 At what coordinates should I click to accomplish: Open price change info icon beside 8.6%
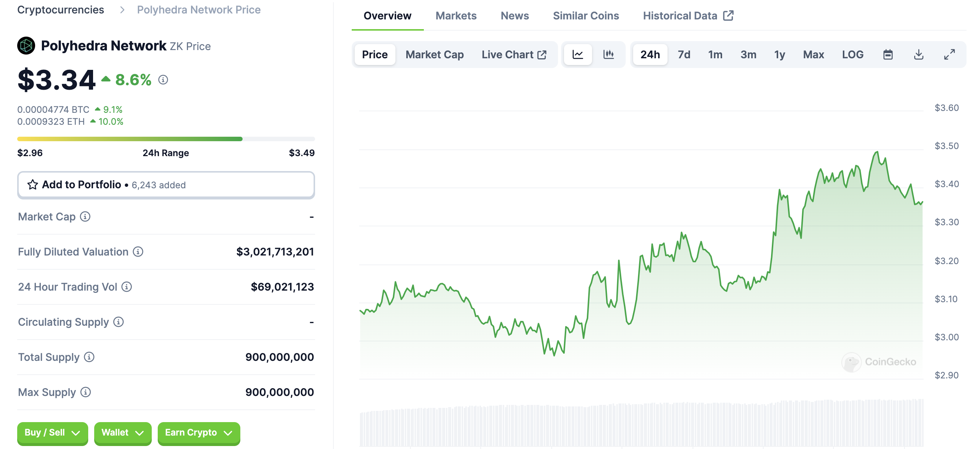pos(163,80)
